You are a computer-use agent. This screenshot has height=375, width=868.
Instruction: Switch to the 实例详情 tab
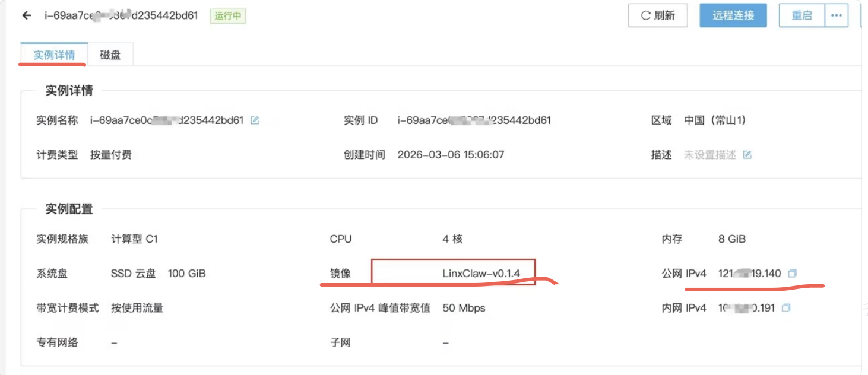pyautogui.click(x=54, y=55)
